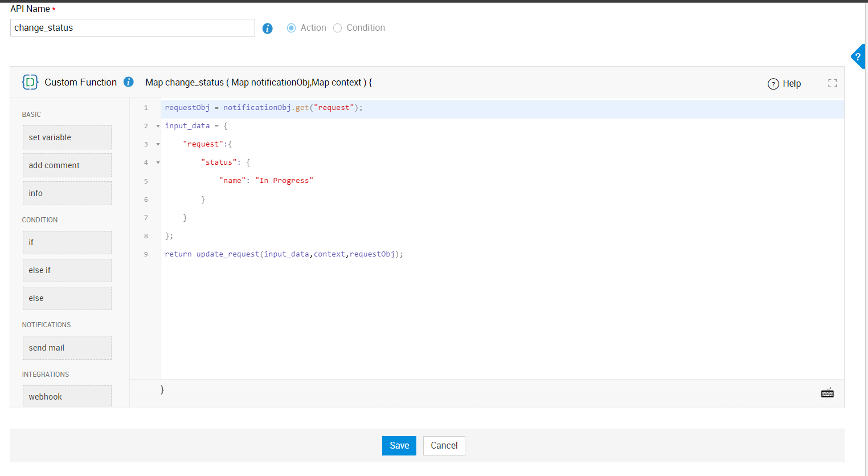Insert the else if condition block

coord(67,270)
